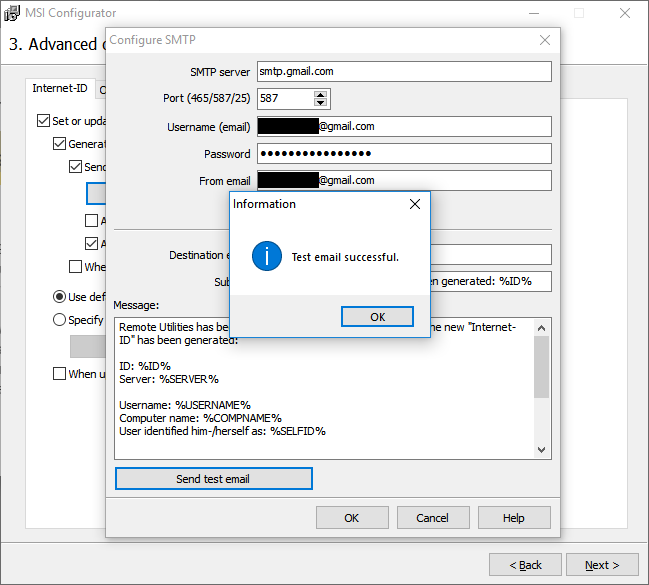Click the Send test email button
Image resolution: width=649 pixels, height=585 pixels.
(x=213, y=479)
